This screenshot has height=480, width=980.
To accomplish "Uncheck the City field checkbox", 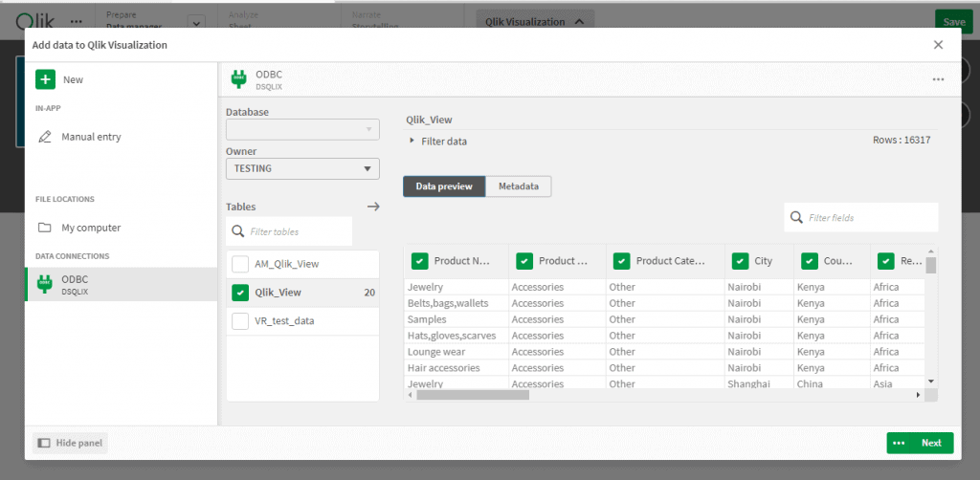I will tap(740, 261).
